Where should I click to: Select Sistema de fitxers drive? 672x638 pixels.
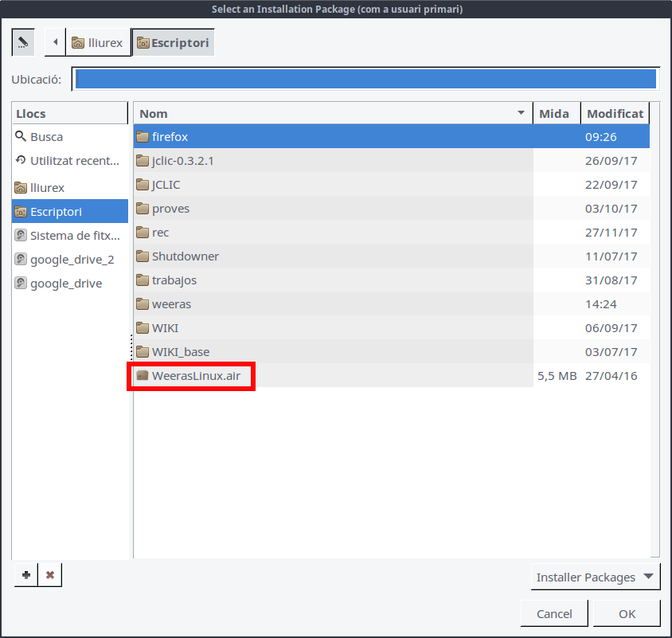coord(74,236)
